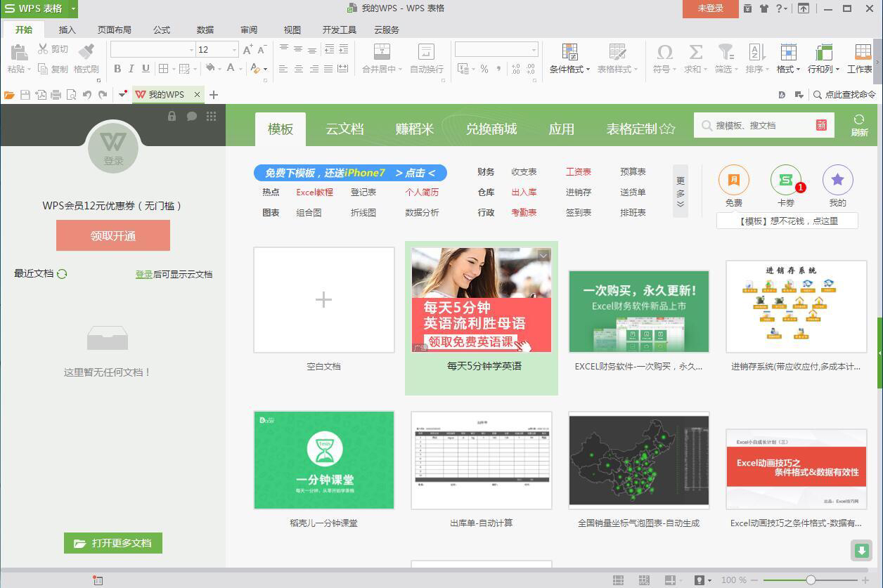Viewport: 883px width, 588px height.
Task: Switch to normal view in status bar
Action: 618,580
